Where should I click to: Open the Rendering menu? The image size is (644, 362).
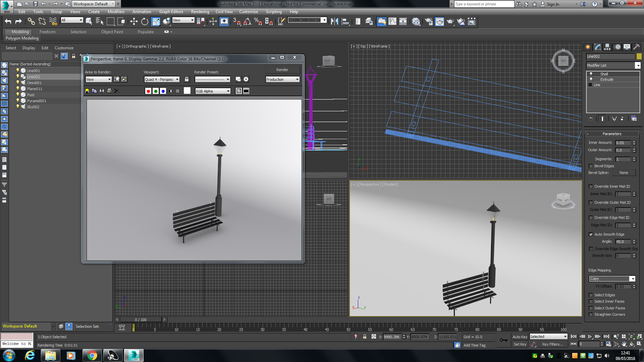[200, 12]
